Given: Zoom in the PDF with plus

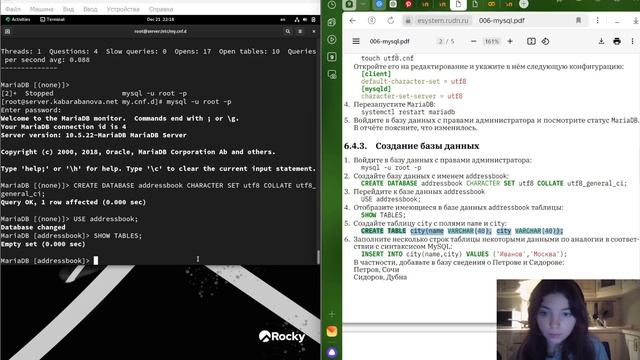Looking at the screenshot, I should coord(510,41).
